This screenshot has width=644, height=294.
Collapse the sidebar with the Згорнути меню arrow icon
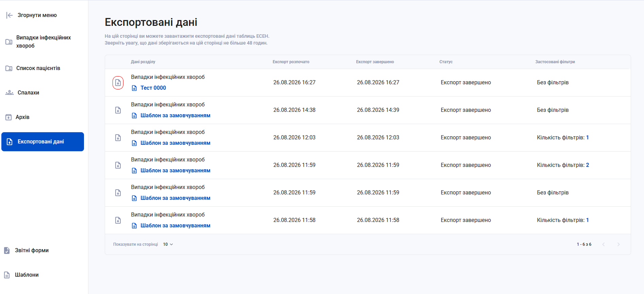[x=10, y=15]
